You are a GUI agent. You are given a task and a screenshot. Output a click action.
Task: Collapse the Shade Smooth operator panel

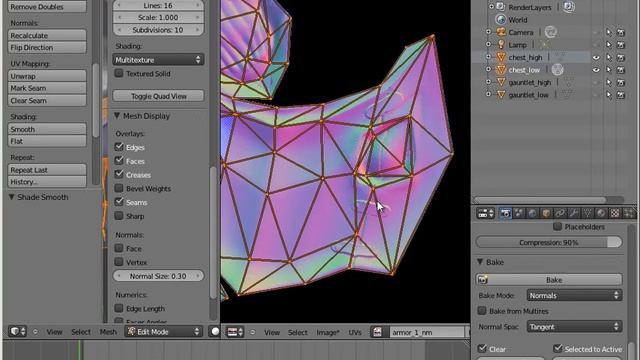pos(12,197)
